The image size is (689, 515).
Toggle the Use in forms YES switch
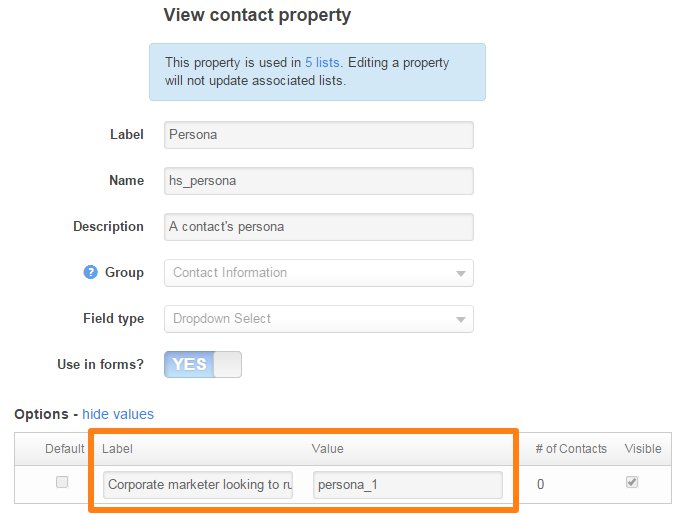pyautogui.click(x=203, y=364)
